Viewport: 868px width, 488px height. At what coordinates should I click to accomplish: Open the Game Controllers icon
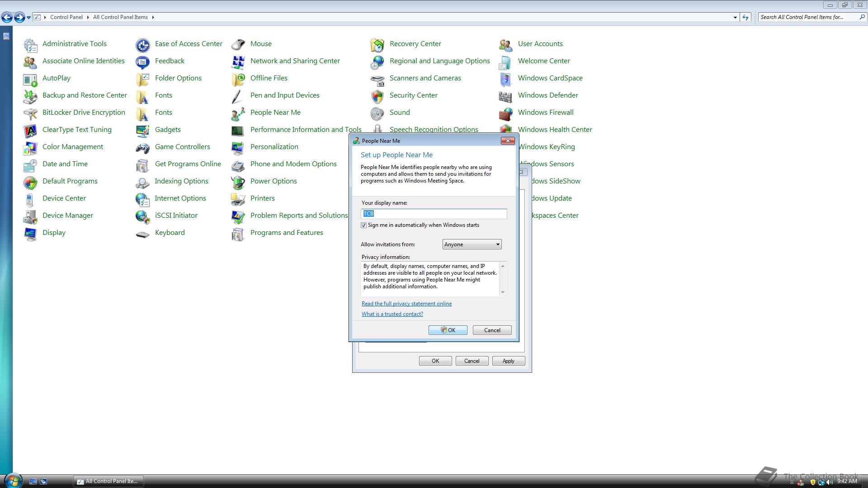pos(143,148)
